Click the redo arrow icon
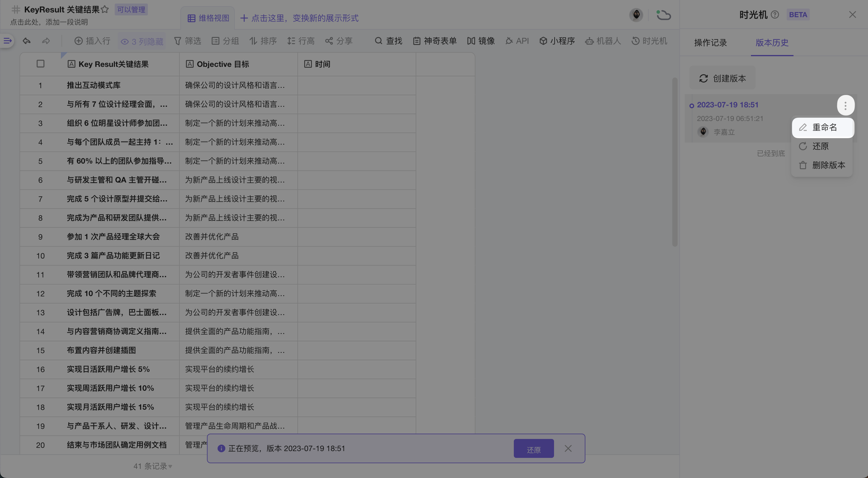This screenshot has width=868, height=478. coord(46,41)
